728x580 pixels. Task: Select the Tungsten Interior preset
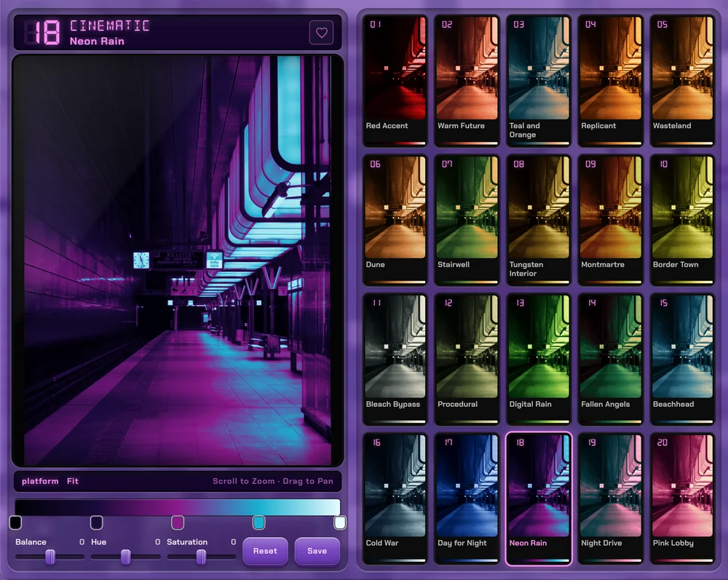539,220
